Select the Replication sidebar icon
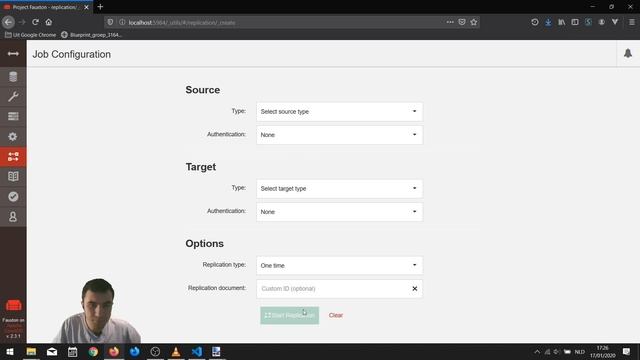Image resolution: width=640 pixels, height=360 pixels. (x=13, y=157)
